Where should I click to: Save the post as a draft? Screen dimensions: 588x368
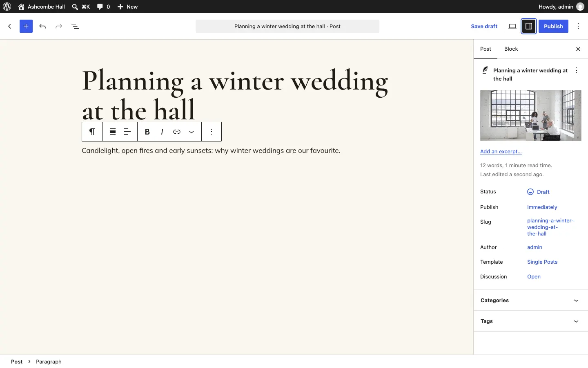[484, 26]
